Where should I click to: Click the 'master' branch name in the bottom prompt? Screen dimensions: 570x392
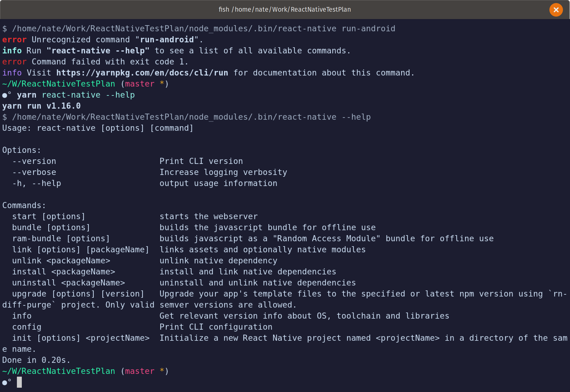point(140,371)
